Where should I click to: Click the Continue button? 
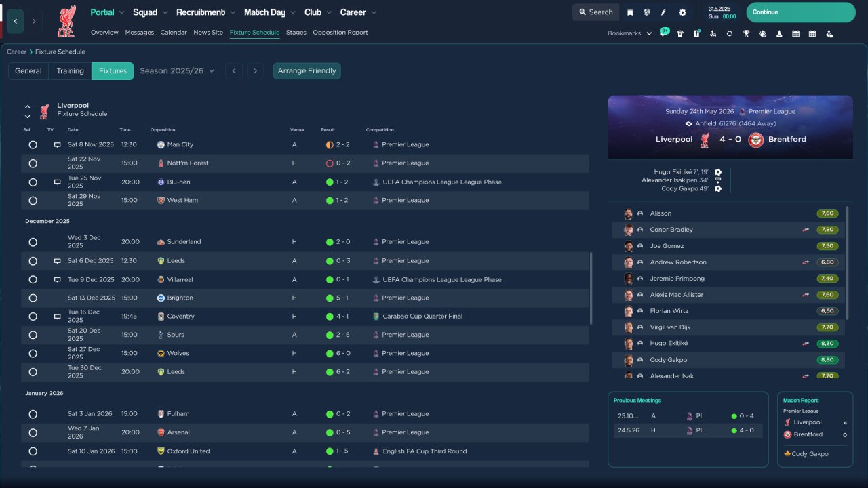click(x=801, y=12)
